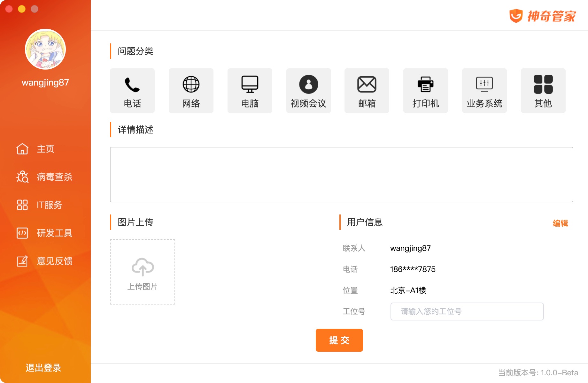Click 退出登录 to log out

(x=43, y=368)
